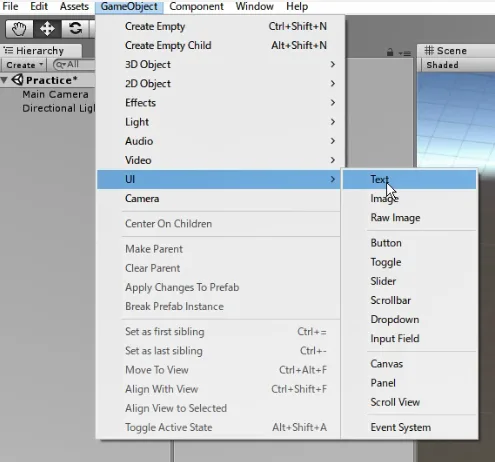This screenshot has height=462, width=495.
Task: Create a UI Text element
Action: point(409,179)
